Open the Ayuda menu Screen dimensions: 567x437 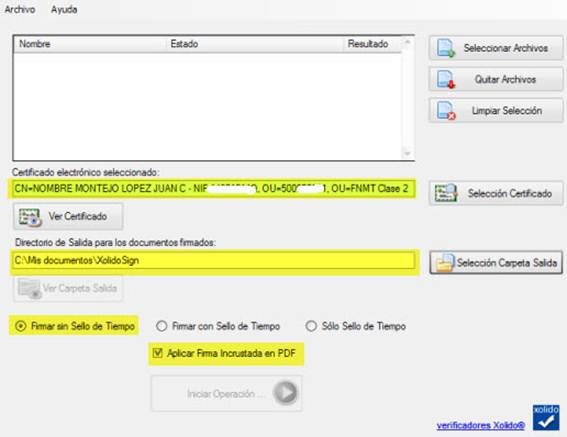(x=64, y=9)
